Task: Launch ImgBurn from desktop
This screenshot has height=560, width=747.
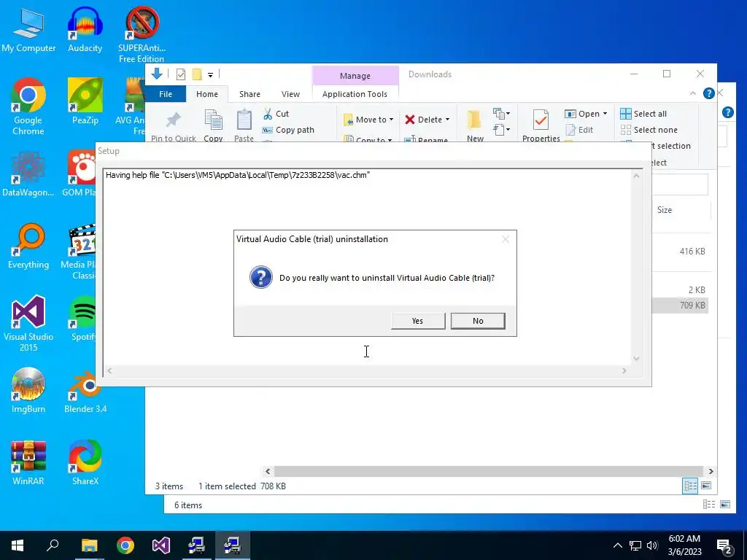Action: point(28,391)
